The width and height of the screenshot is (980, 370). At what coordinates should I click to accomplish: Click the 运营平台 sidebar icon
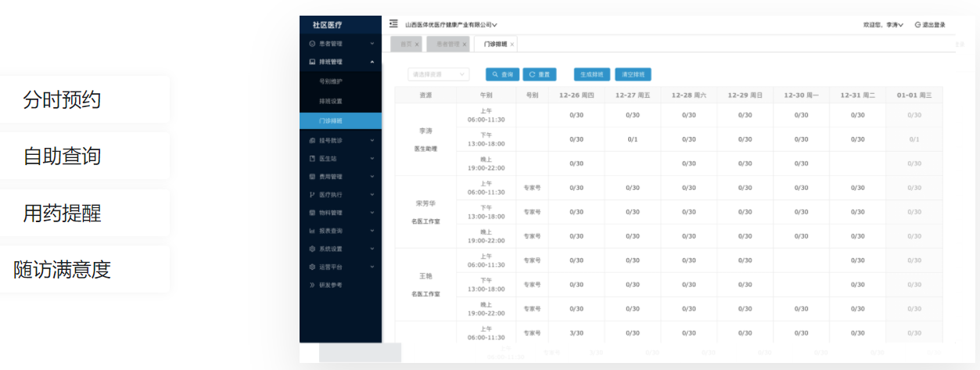(313, 267)
